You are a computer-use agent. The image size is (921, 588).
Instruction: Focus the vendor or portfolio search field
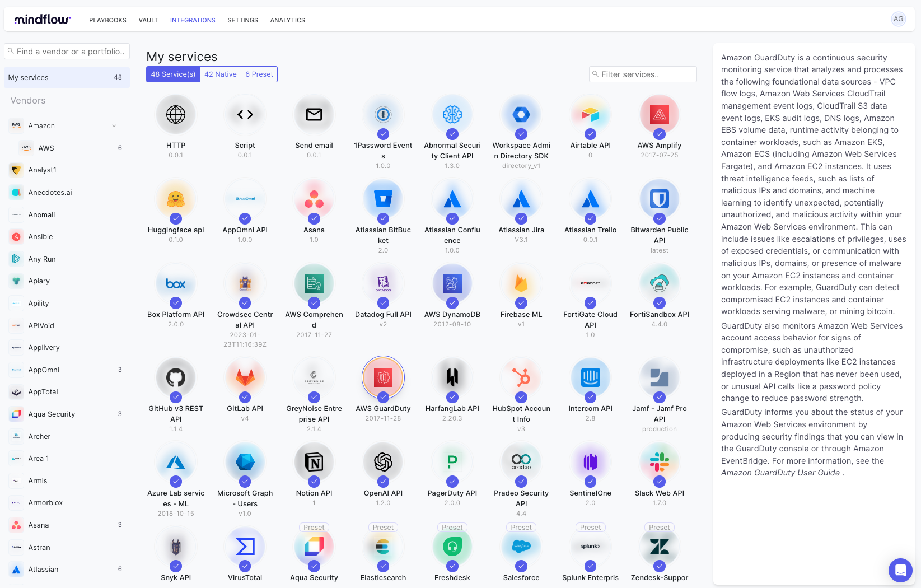pos(67,51)
